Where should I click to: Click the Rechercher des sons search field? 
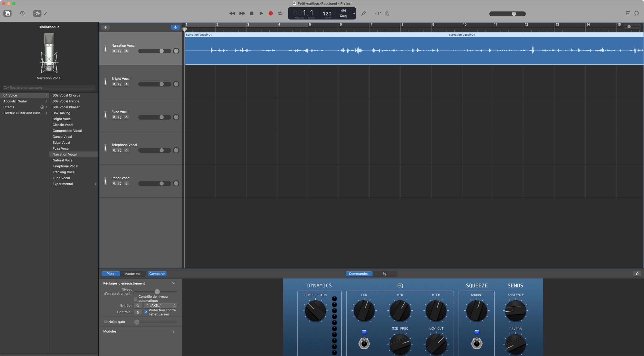[49, 88]
